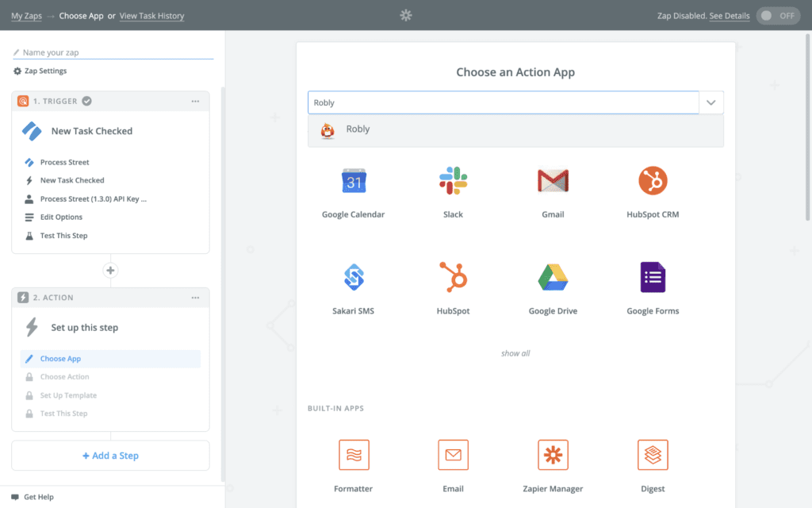Image resolution: width=812 pixels, height=508 pixels.
Task: Pick the Google Drive app icon
Action: [553, 277]
